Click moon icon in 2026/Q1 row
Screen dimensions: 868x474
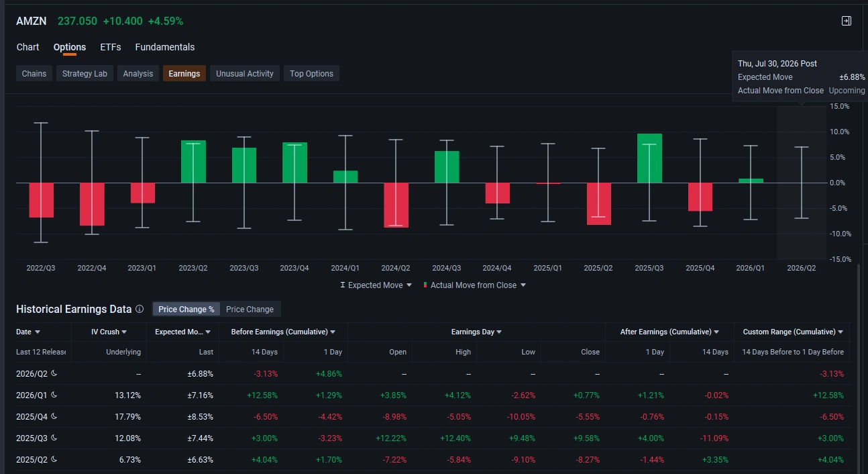coord(54,395)
